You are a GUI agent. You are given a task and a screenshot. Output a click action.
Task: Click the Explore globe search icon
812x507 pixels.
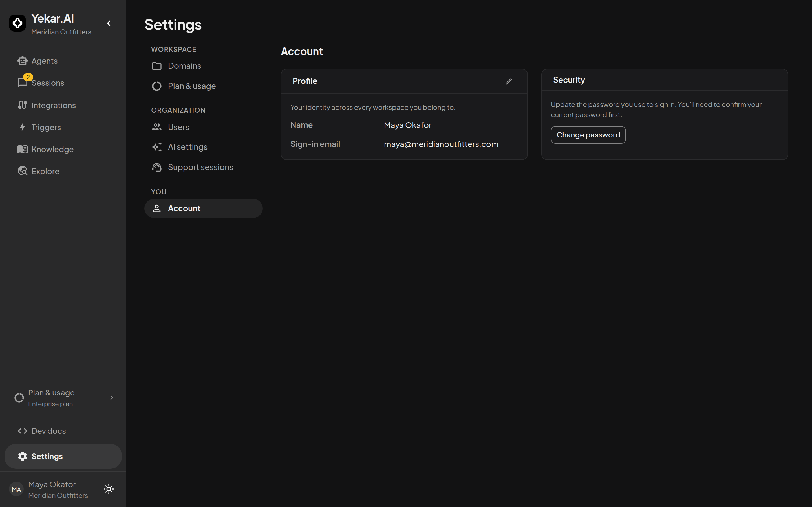pyautogui.click(x=23, y=171)
